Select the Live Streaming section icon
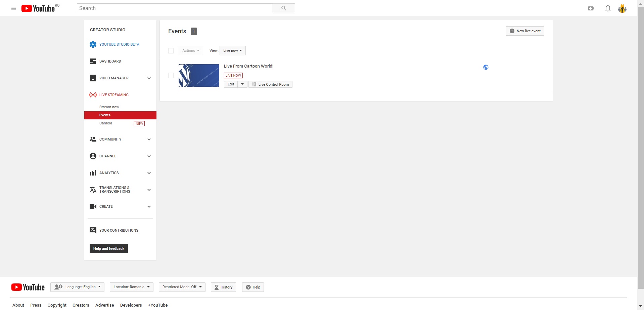Image resolution: width=644 pixels, height=310 pixels. 93,95
